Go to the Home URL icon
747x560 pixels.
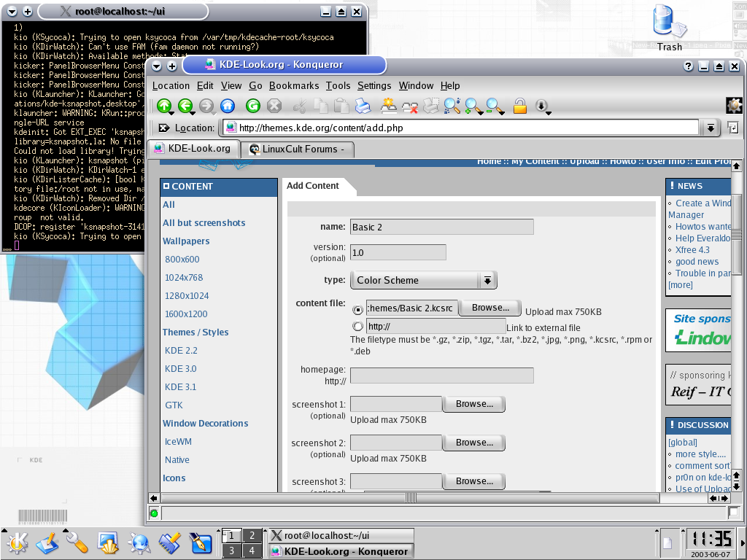tap(228, 106)
